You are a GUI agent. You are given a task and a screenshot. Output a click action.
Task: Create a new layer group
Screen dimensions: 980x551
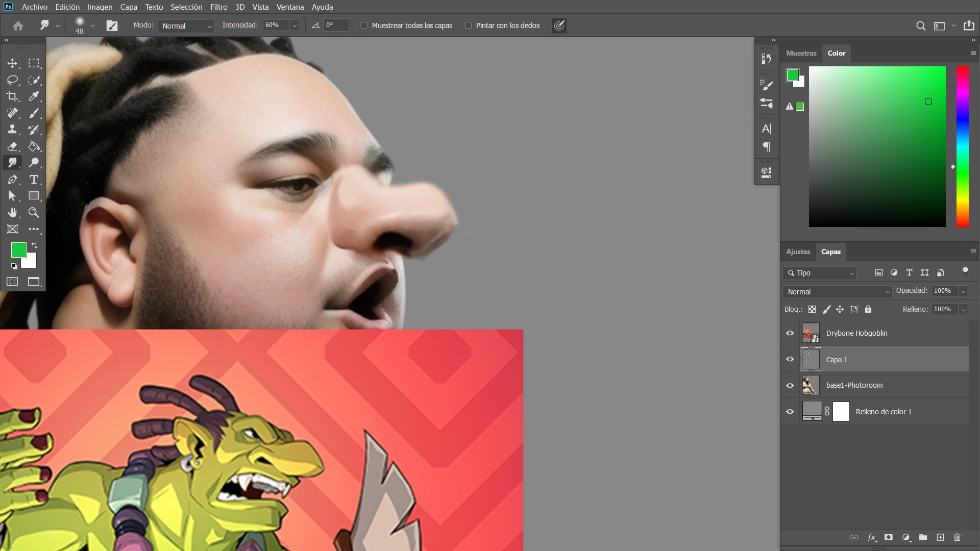pyautogui.click(x=923, y=537)
